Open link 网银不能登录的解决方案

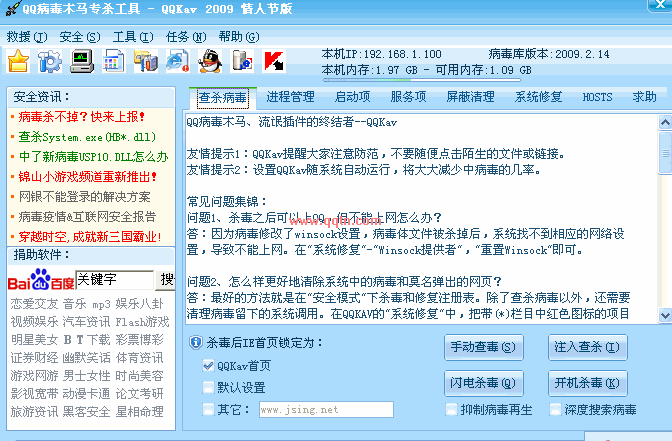pos(84,197)
